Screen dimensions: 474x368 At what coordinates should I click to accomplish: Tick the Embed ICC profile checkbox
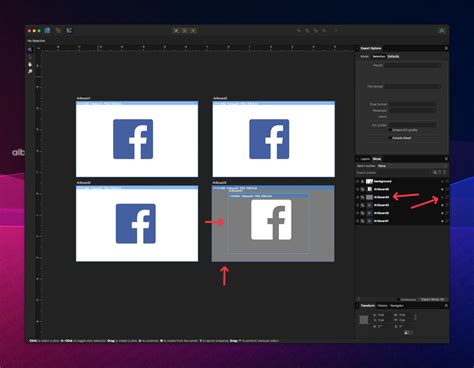[x=390, y=130]
